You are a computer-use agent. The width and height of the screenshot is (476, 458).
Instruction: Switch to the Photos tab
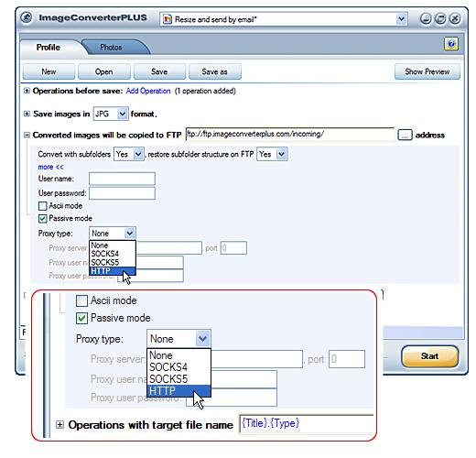(111, 48)
